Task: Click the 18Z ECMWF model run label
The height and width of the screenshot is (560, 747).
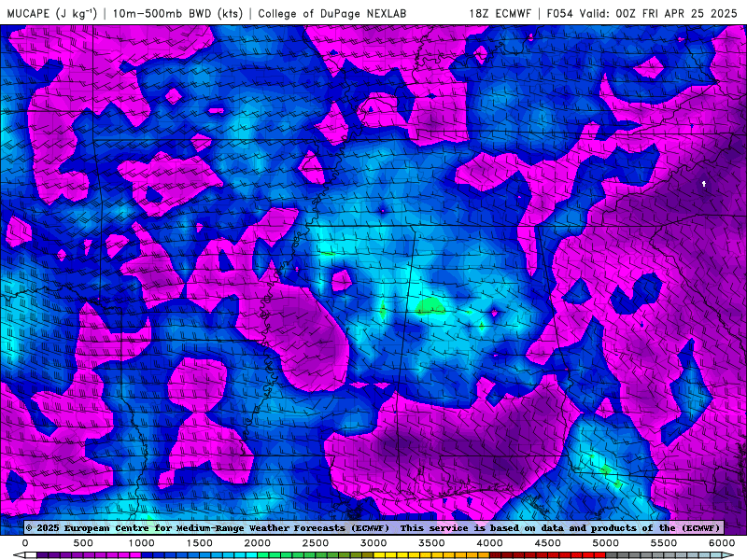Action: pos(500,13)
